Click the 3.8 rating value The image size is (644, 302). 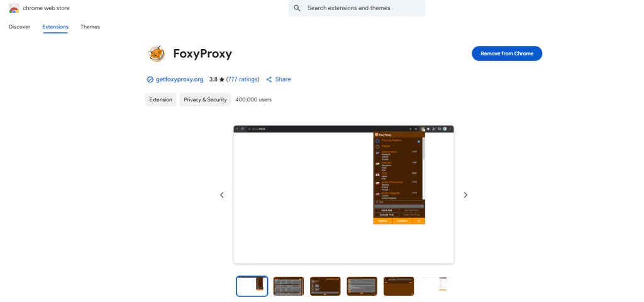pos(213,79)
